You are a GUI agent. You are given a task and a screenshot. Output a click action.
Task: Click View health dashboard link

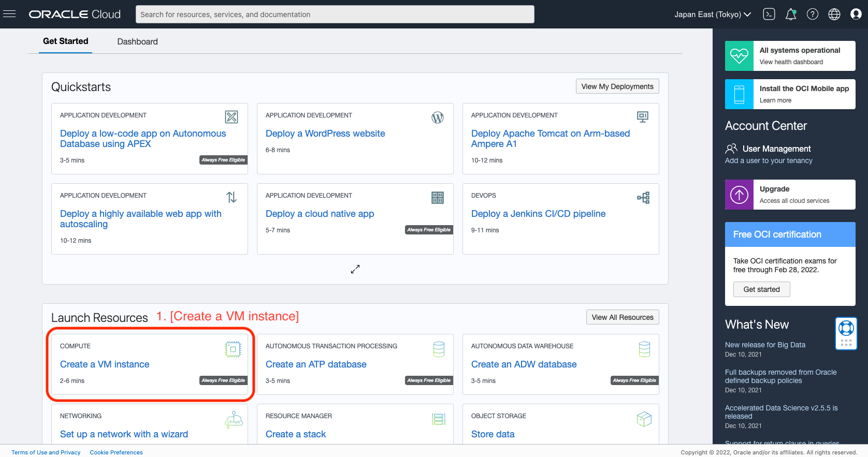(x=791, y=62)
